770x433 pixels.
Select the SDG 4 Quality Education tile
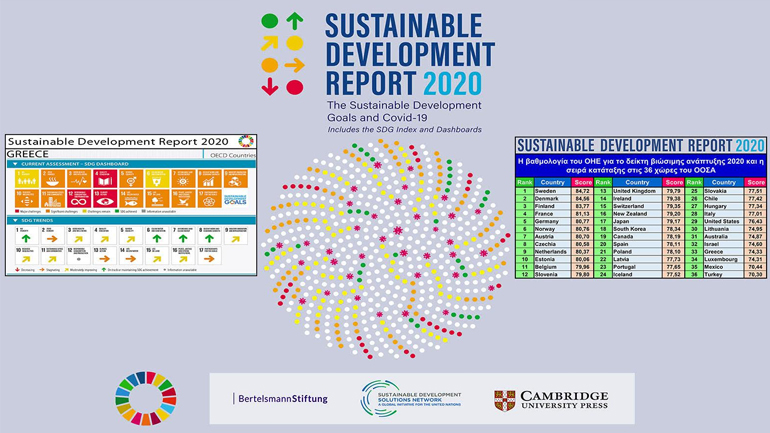point(105,178)
